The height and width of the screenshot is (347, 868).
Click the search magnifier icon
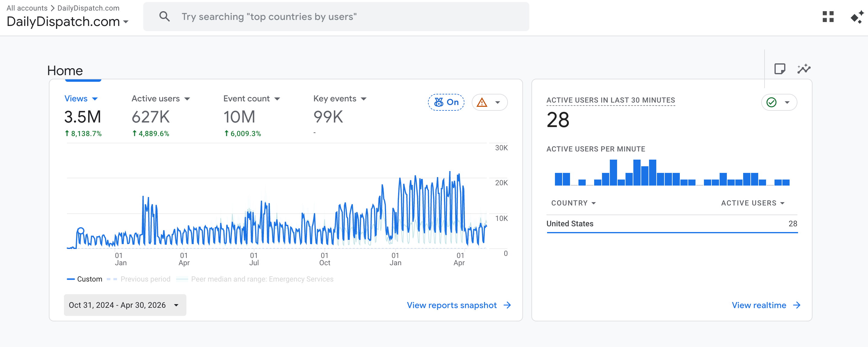164,17
